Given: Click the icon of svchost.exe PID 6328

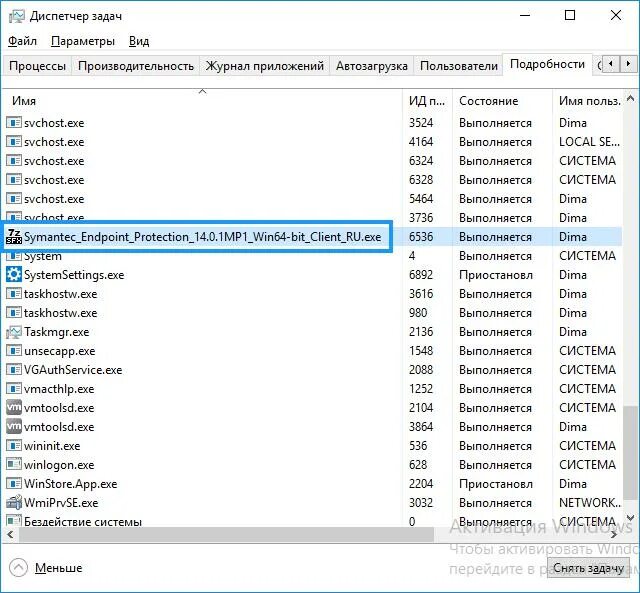Looking at the screenshot, I should click(x=14, y=180).
